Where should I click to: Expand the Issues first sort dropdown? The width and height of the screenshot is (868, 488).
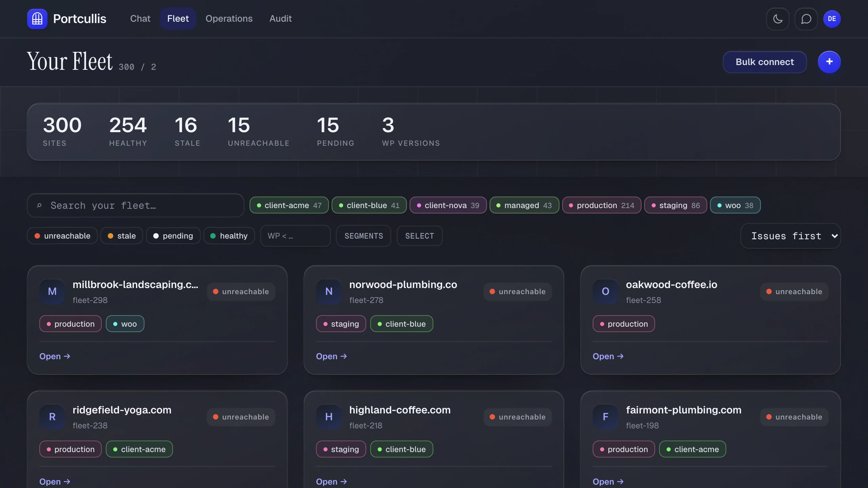click(791, 236)
